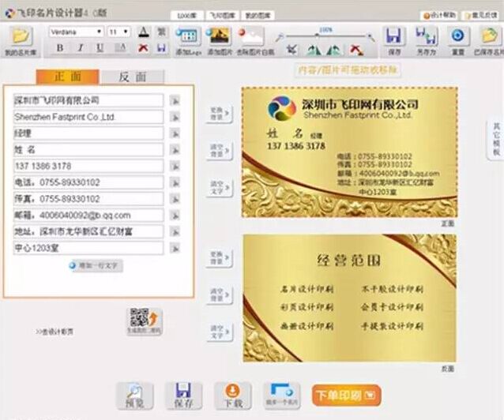Screen dimensions: 504x420
Task: Open the LOGO库 tab
Action: (186, 16)
